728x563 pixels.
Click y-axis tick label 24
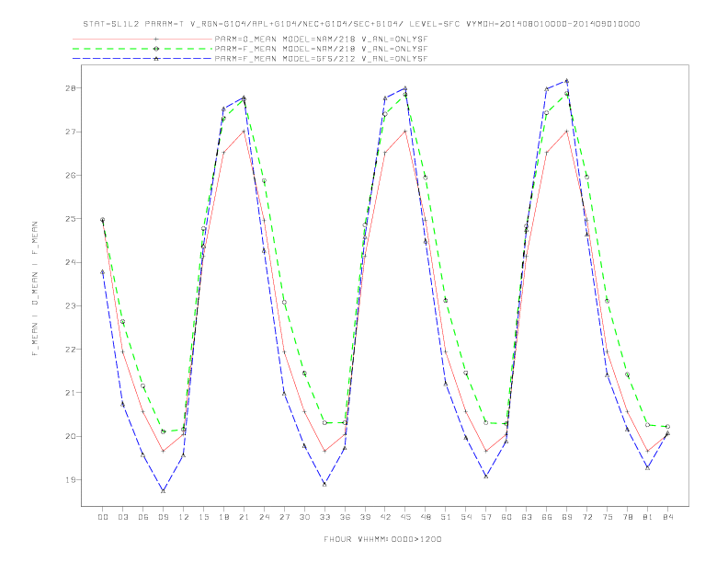70,262
